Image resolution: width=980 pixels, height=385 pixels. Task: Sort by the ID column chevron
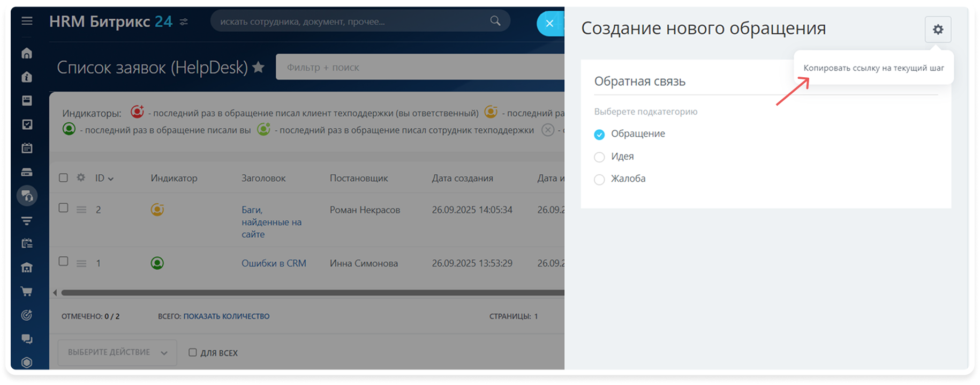point(111,179)
